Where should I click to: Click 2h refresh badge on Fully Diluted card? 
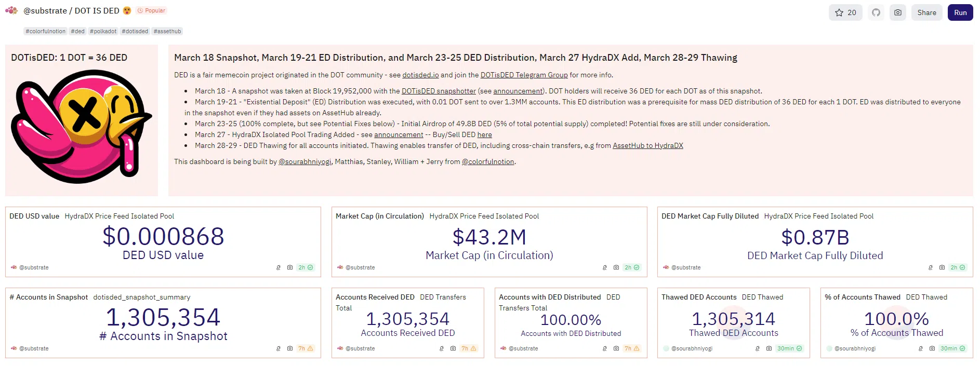coord(958,268)
